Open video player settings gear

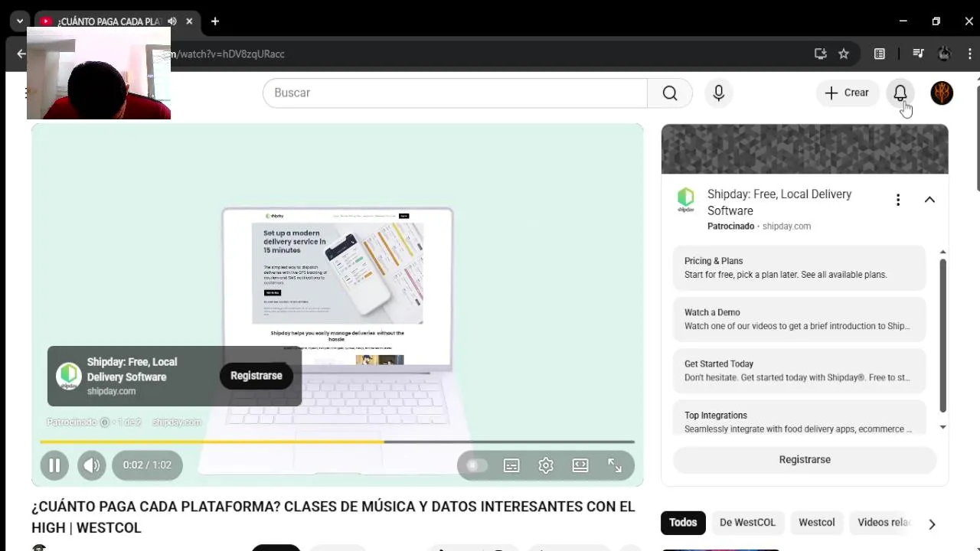546,465
